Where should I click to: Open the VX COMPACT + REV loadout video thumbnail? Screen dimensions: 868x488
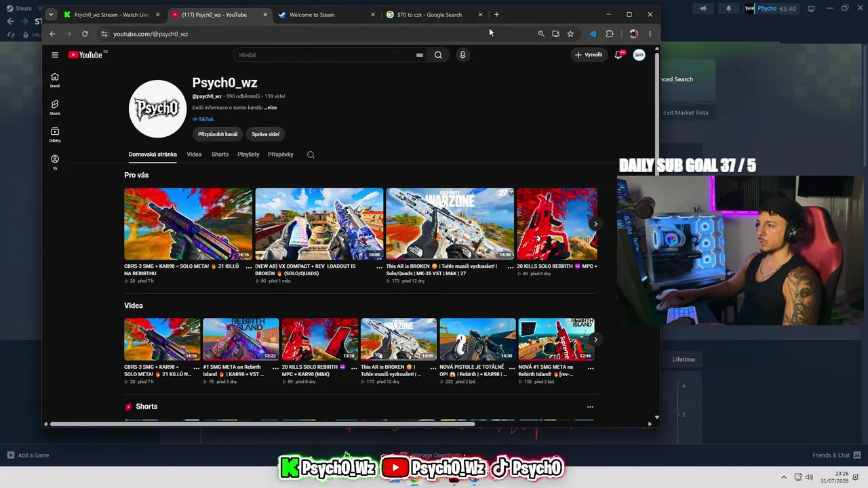319,224
